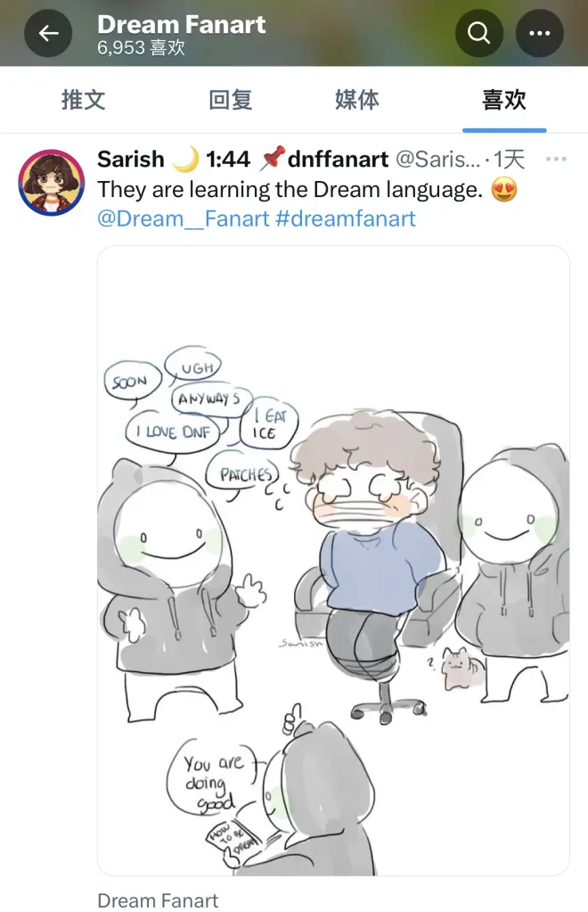Open the @Dream__Fanart mention link
588x912 pixels.
(183, 219)
